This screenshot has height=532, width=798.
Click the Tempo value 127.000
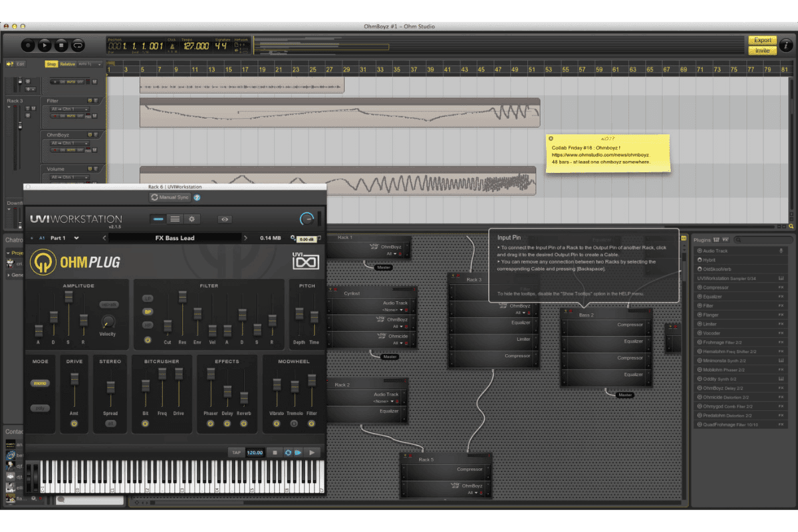(196, 47)
